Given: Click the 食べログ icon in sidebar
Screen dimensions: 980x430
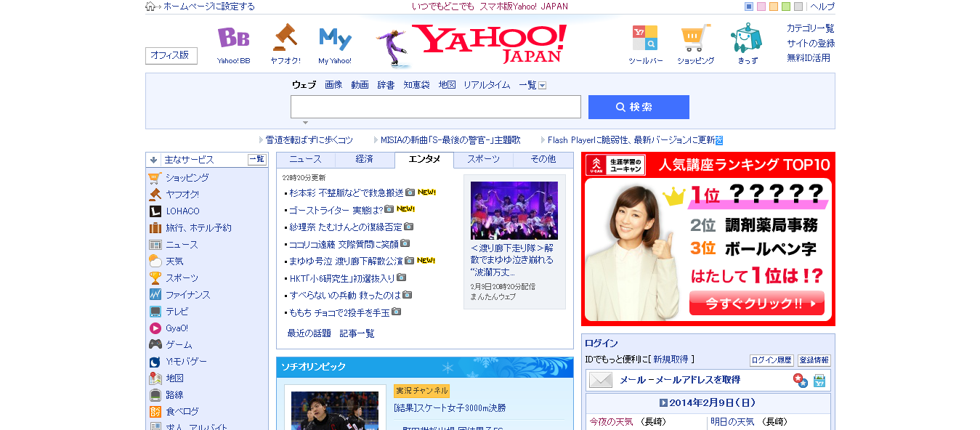Looking at the screenshot, I should pyautogui.click(x=155, y=412).
